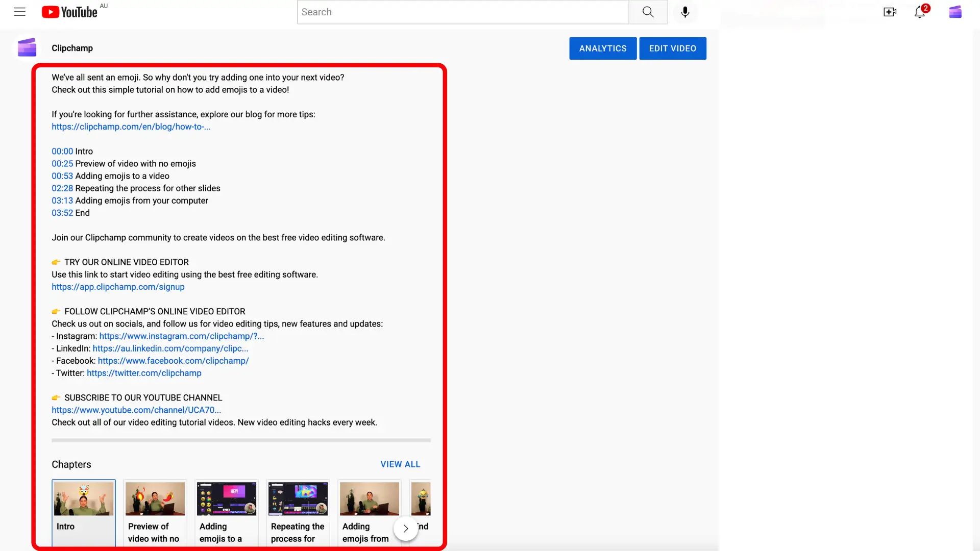Viewport: 980px width, 551px height.
Task: Navigate to the next chapter thumbnail
Action: pyautogui.click(x=405, y=529)
